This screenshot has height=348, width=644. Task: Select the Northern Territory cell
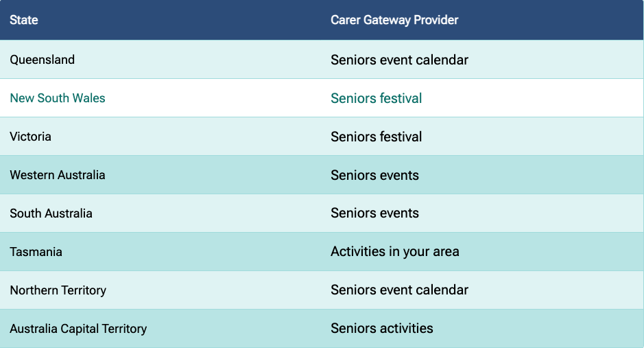pos(58,290)
